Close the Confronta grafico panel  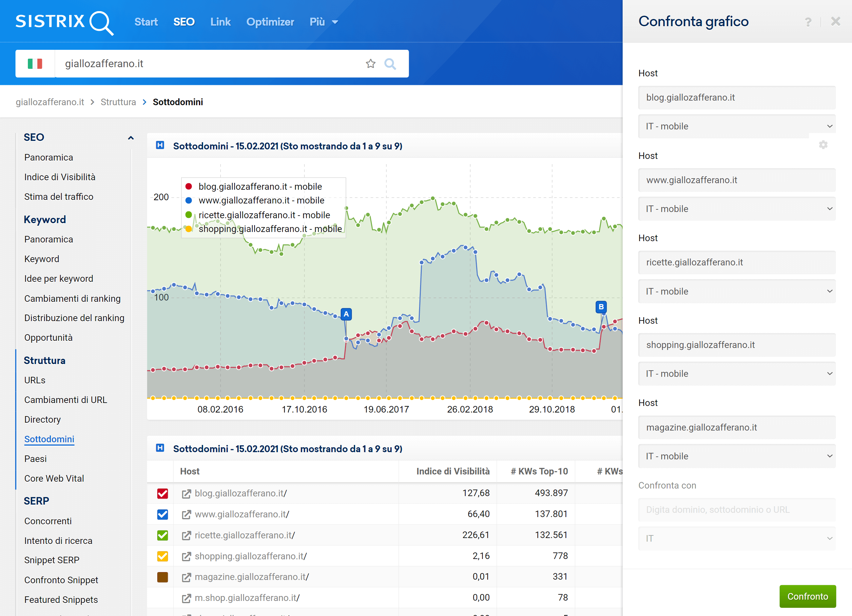(x=836, y=21)
